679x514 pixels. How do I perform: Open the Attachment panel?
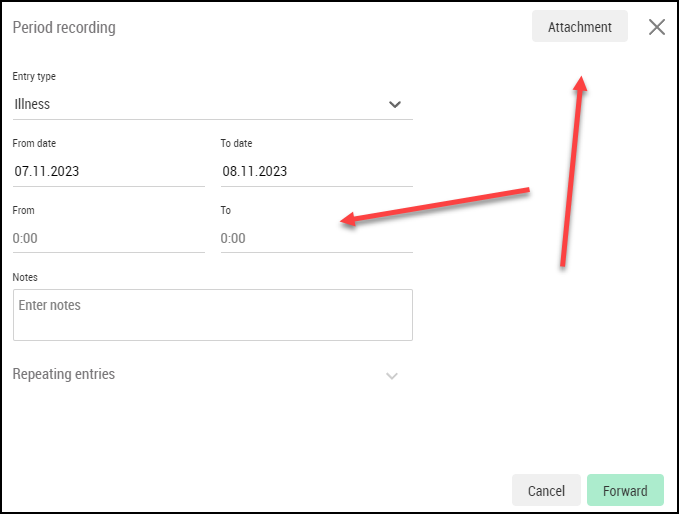point(579,26)
